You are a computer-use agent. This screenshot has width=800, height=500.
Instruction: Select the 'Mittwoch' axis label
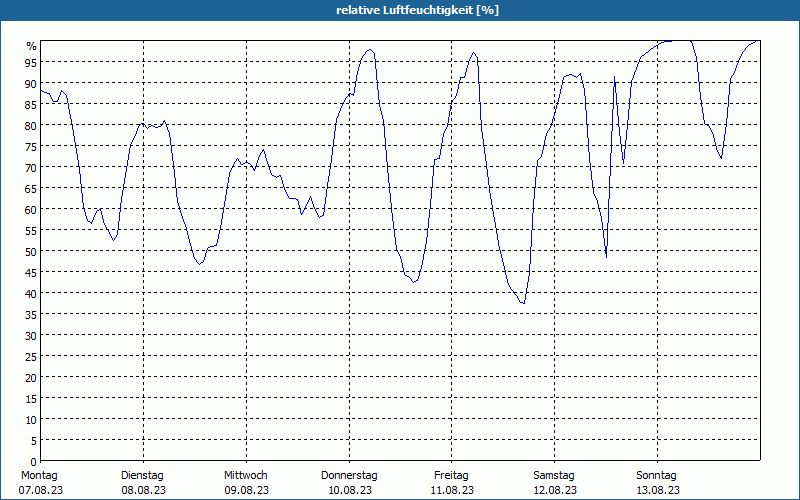tap(245, 475)
